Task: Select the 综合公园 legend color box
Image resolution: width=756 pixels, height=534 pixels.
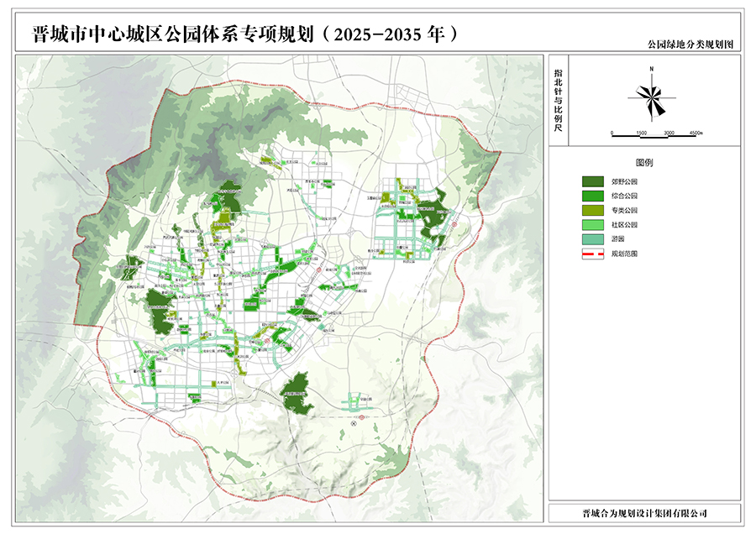Action: (x=593, y=196)
